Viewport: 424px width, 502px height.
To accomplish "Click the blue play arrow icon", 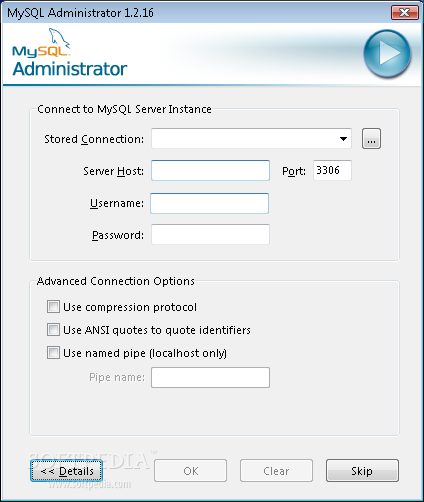I will coord(387,54).
